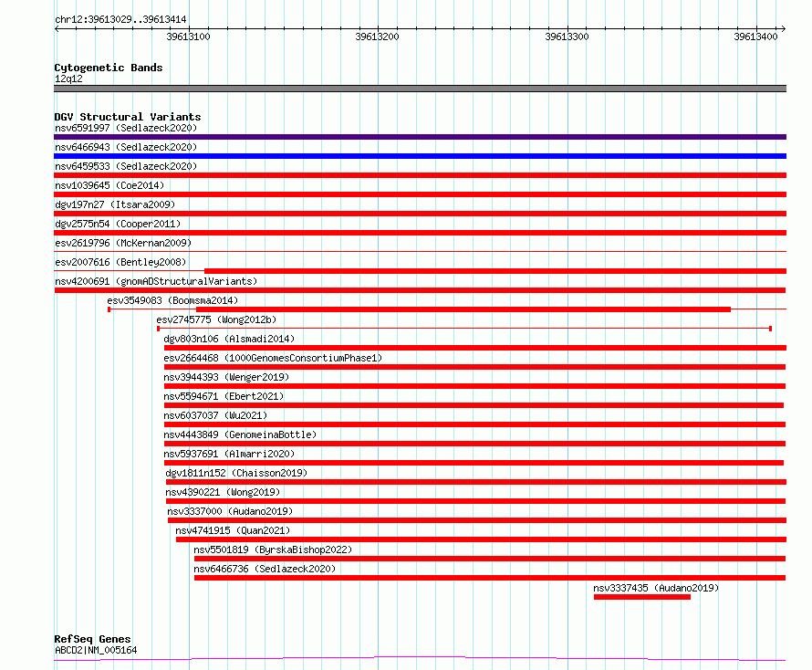Image resolution: width=812 pixels, height=670 pixels.
Task: Select the dgv1811n152 (Chaisson2019) label
Action: point(236,473)
